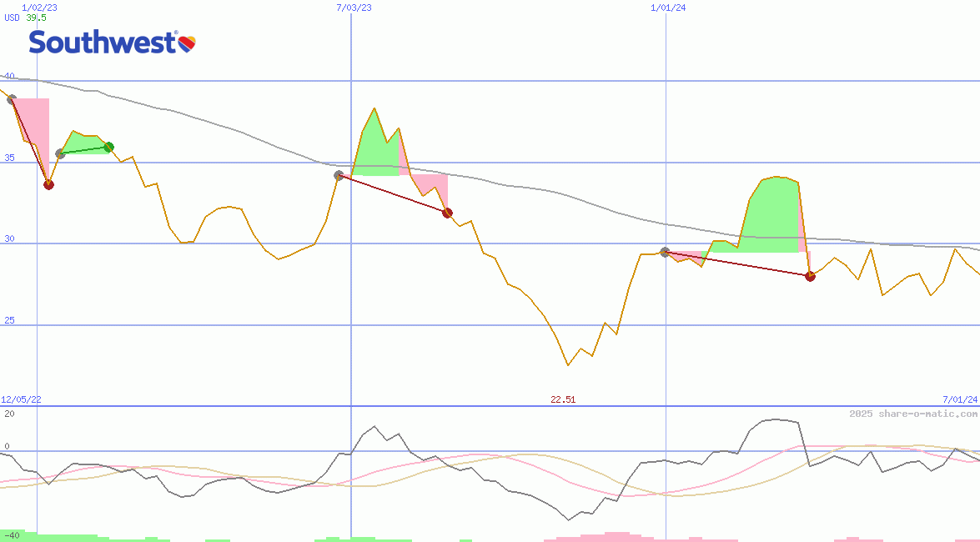Image resolution: width=980 pixels, height=542 pixels.
Task: Click the red end marker of the 2024 trade line
Action: (x=810, y=276)
